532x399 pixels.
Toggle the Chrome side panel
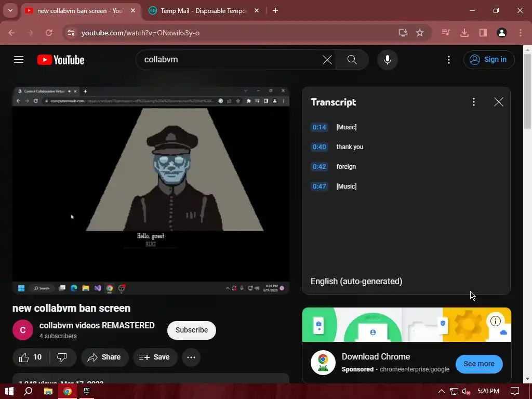483,33
